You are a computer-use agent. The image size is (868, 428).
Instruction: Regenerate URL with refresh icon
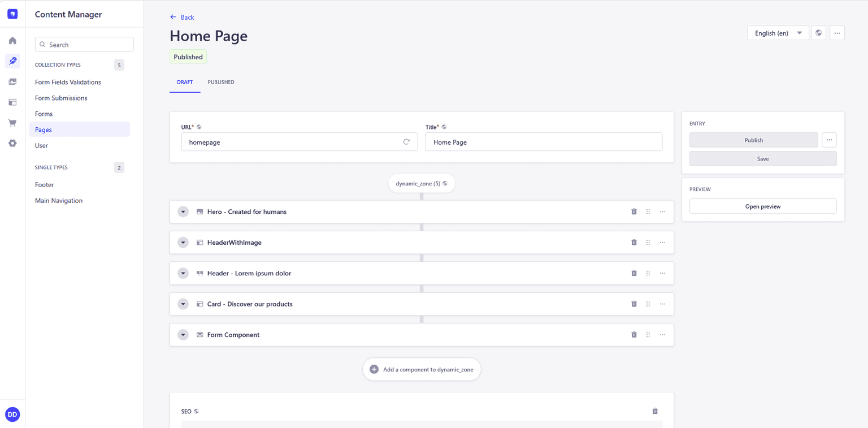pos(406,142)
